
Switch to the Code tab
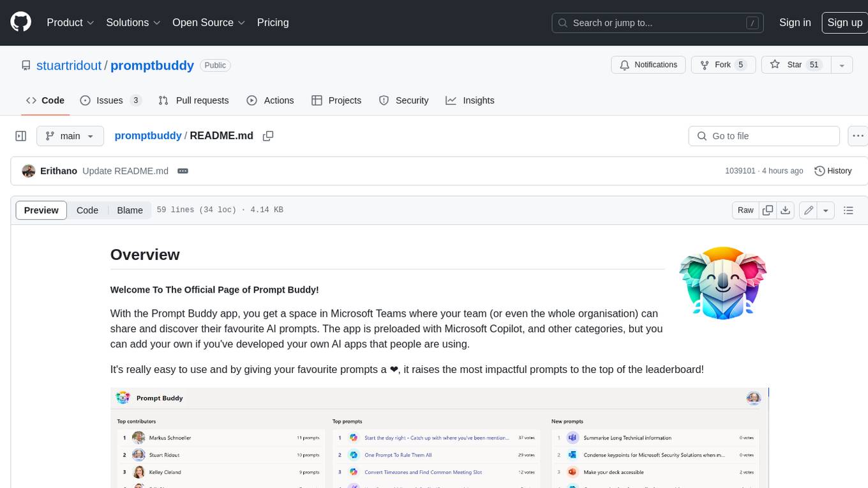coord(45,100)
